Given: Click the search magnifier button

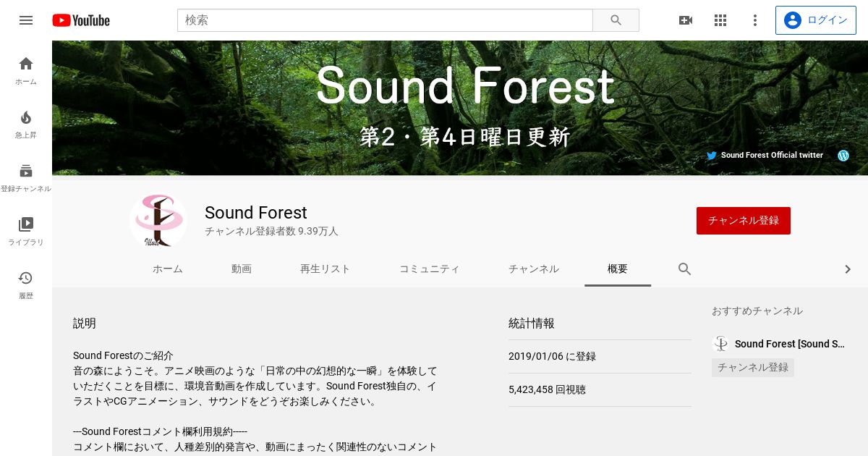Looking at the screenshot, I should point(616,20).
